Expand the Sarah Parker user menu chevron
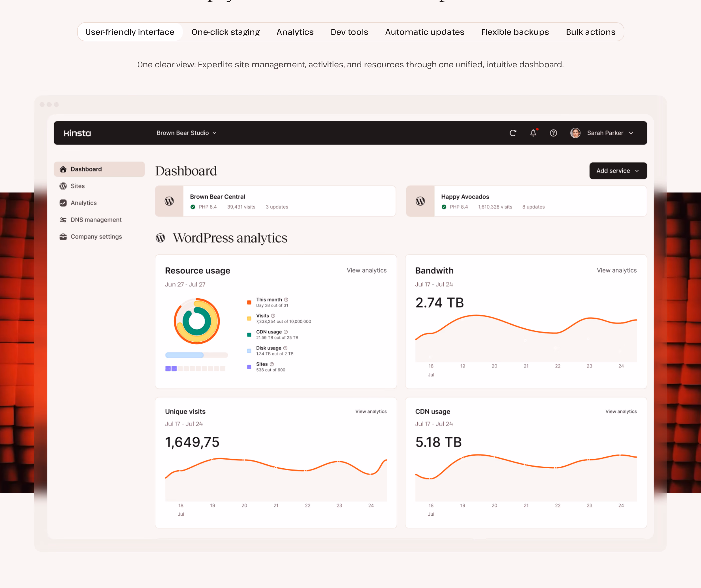 [x=631, y=133]
